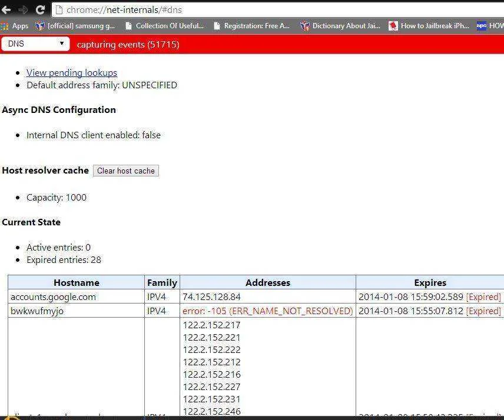Select the 'Async DNS Configuration' heading
Screen dimensions: 504x420
pyautogui.click(x=59, y=110)
